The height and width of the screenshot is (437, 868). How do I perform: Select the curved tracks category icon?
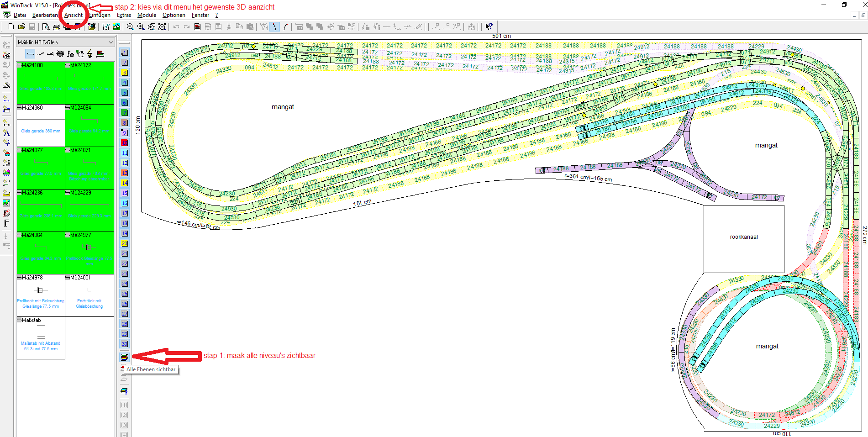pyautogui.click(x=40, y=54)
